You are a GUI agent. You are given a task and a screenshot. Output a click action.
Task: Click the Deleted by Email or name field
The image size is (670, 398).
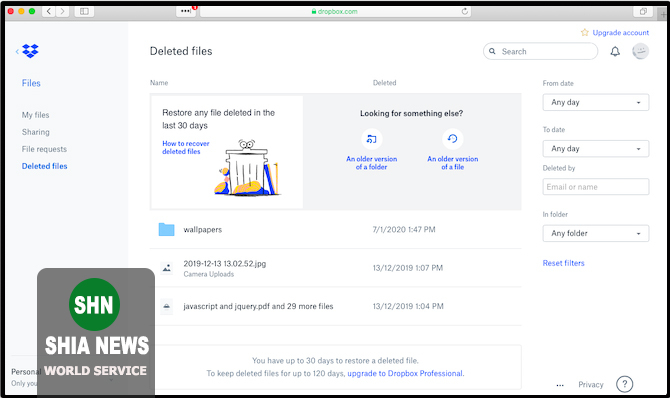[x=596, y=187]
